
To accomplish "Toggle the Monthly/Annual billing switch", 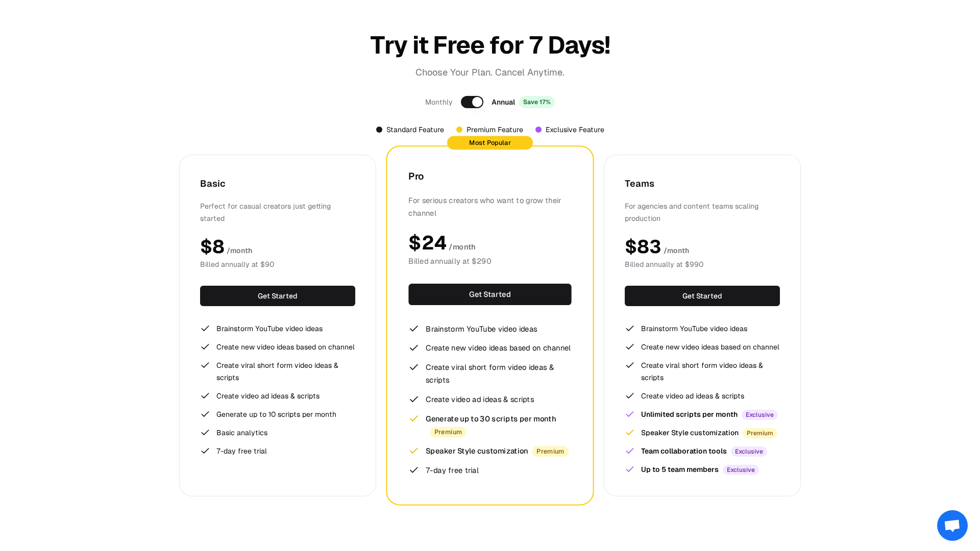I will click(x=472, y=102).
